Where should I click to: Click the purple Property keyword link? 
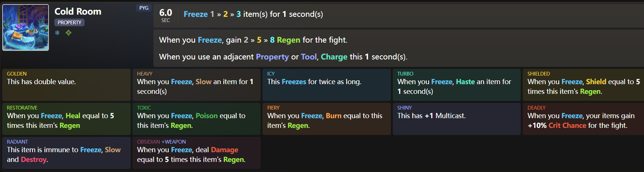coord(272,57)
